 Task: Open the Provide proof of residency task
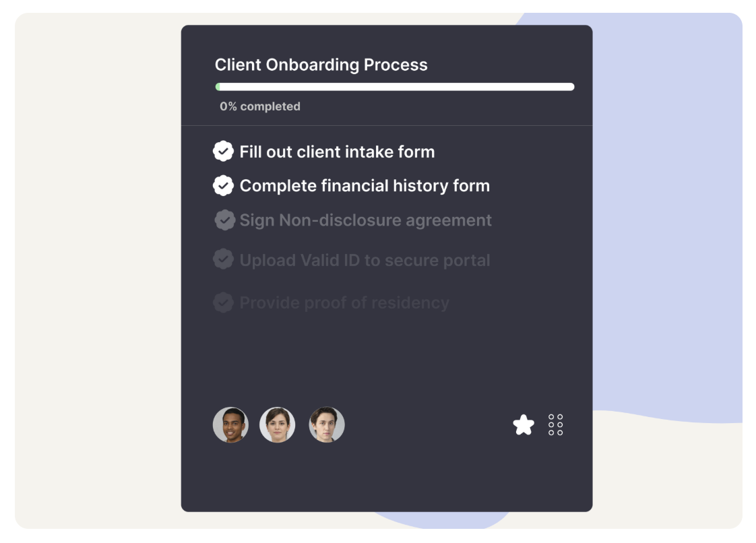344,303
